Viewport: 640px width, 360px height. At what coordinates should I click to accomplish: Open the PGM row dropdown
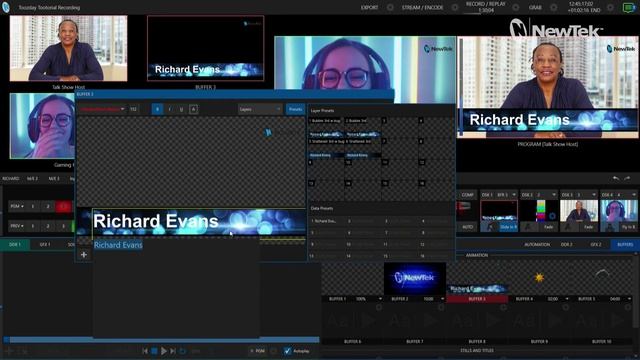pos(17,207)
